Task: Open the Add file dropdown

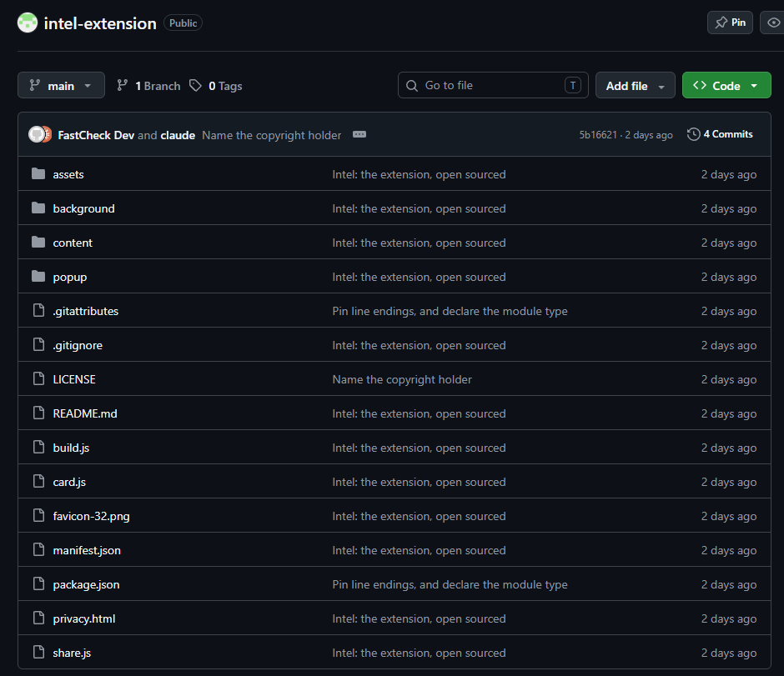Action: pyautogui.click(x=635, y=85)
